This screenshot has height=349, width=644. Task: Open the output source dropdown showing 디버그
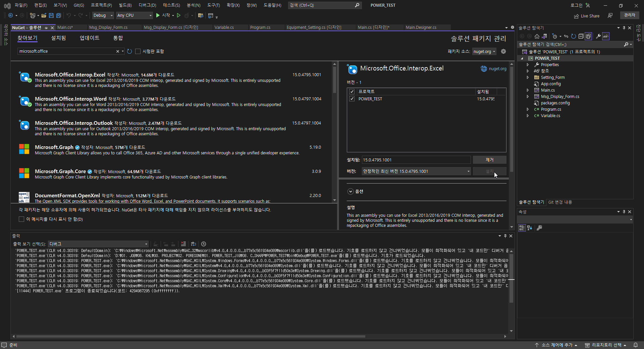pyautogui.click(x=98, y=244)
